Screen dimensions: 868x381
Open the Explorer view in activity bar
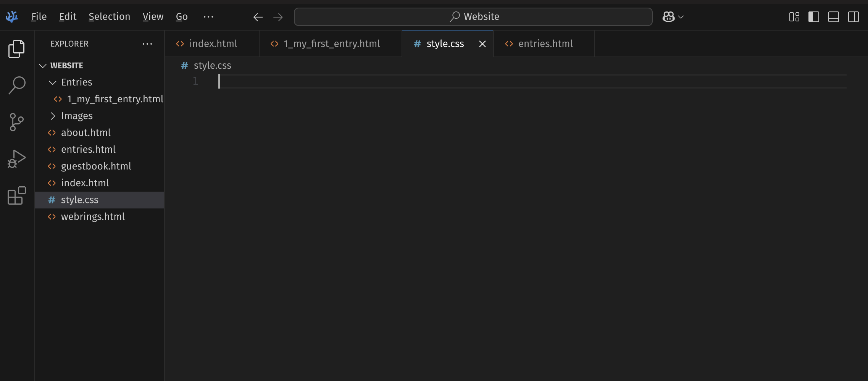tap(16, 49)
